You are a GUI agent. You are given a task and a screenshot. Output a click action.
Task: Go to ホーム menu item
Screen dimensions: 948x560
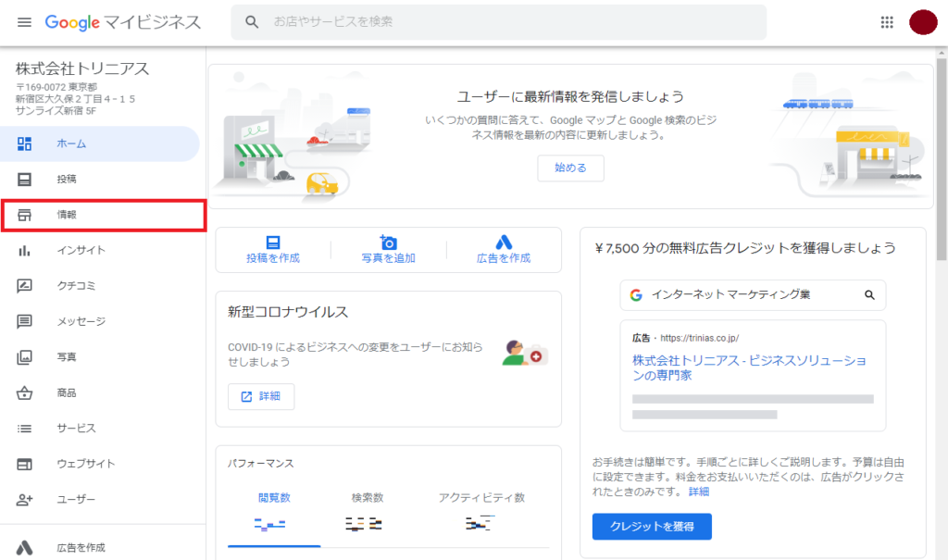[100, 143]
